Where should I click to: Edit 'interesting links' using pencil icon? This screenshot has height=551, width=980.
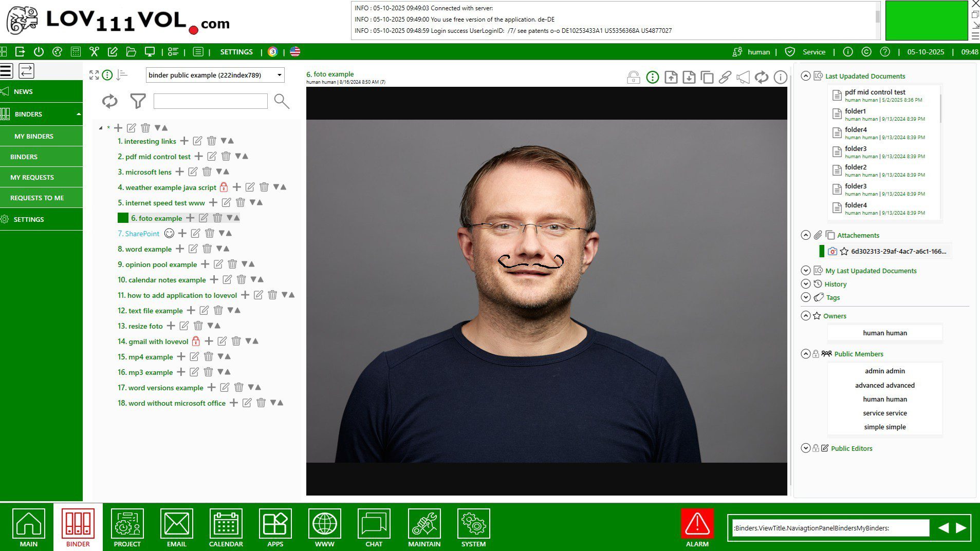pos(197,141)
